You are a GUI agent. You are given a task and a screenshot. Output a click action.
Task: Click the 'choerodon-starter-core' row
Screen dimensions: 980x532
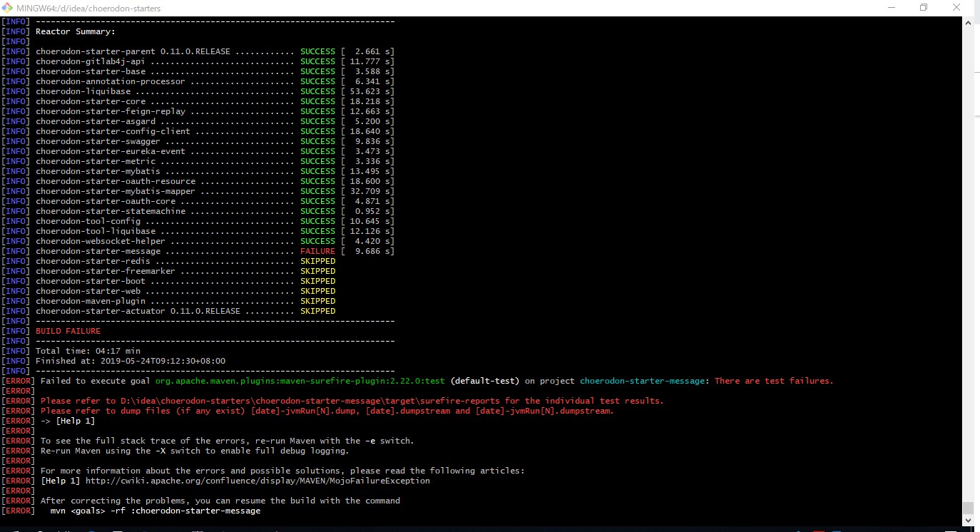[198, 101]
